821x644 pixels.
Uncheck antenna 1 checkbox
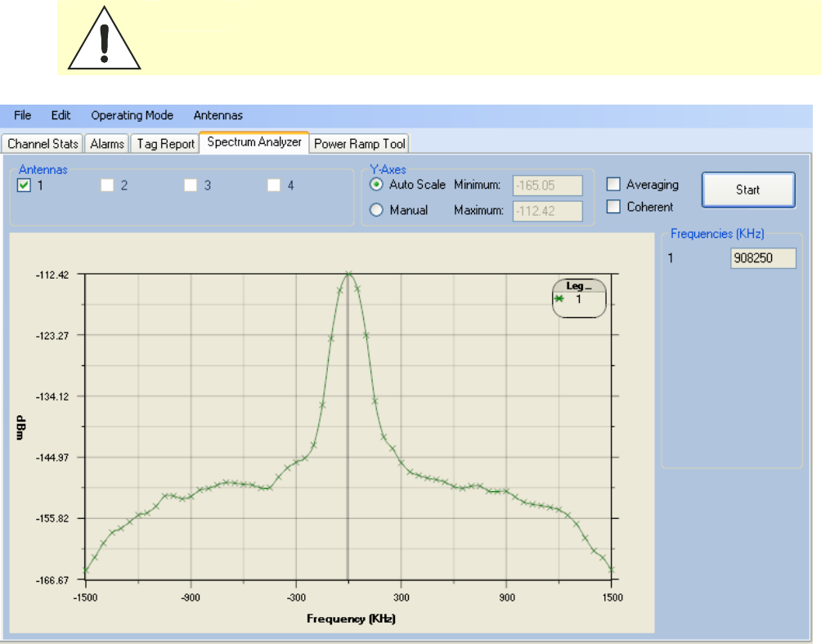24,186
